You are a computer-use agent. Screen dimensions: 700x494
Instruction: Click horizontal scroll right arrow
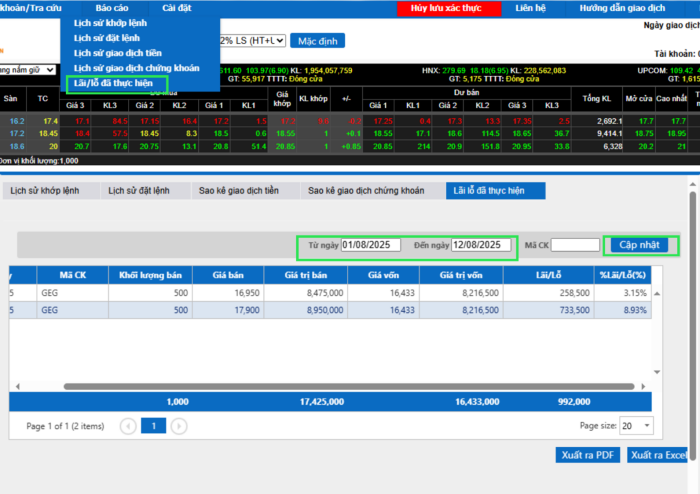643,386
